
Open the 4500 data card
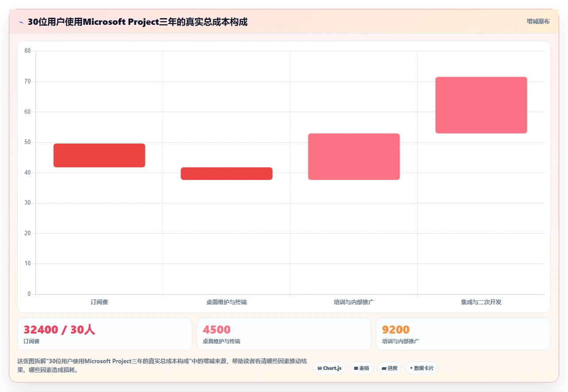click(284, 334)
